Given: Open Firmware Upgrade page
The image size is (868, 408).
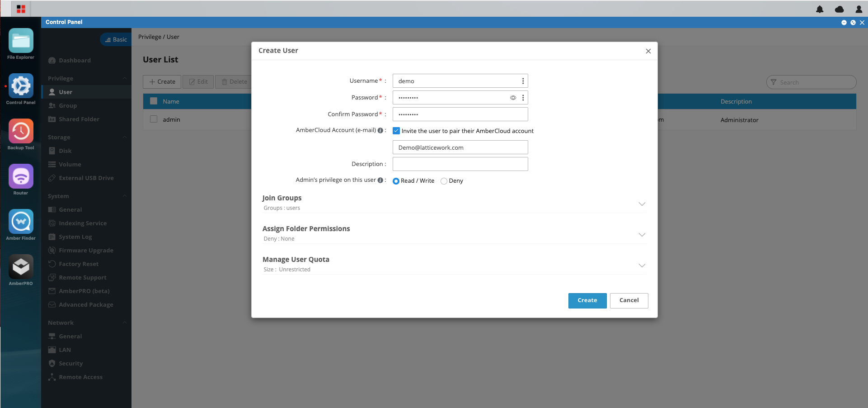Looking at the screenshot, I should click(x=86, y=250).
